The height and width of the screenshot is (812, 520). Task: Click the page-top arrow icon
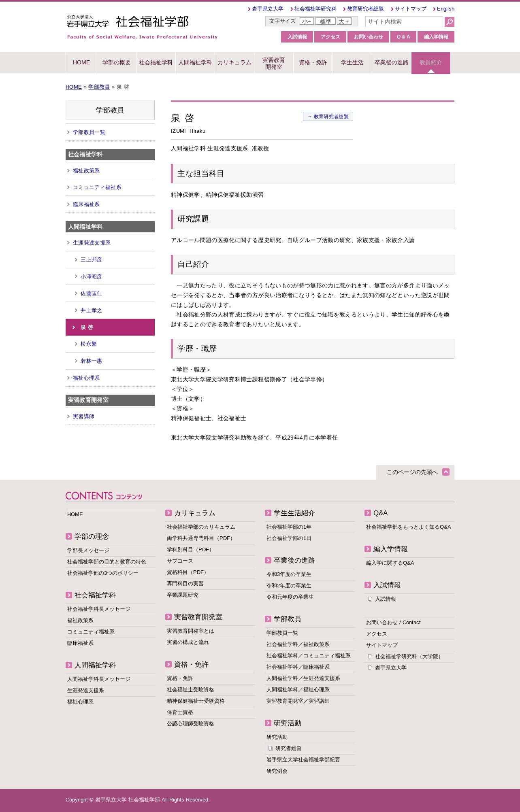(446, 472)
